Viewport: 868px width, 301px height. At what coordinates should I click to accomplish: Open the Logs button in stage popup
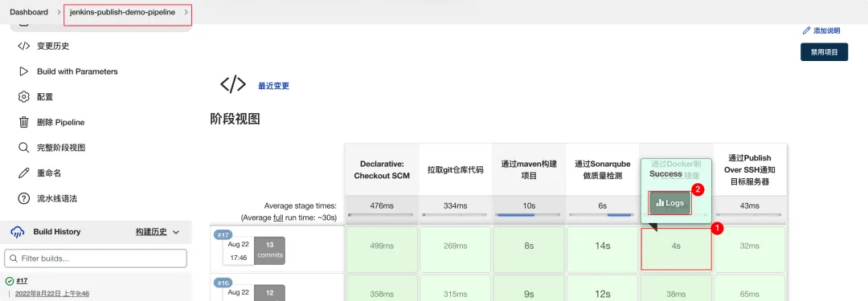pyautogui.click(x=669, y=203)
